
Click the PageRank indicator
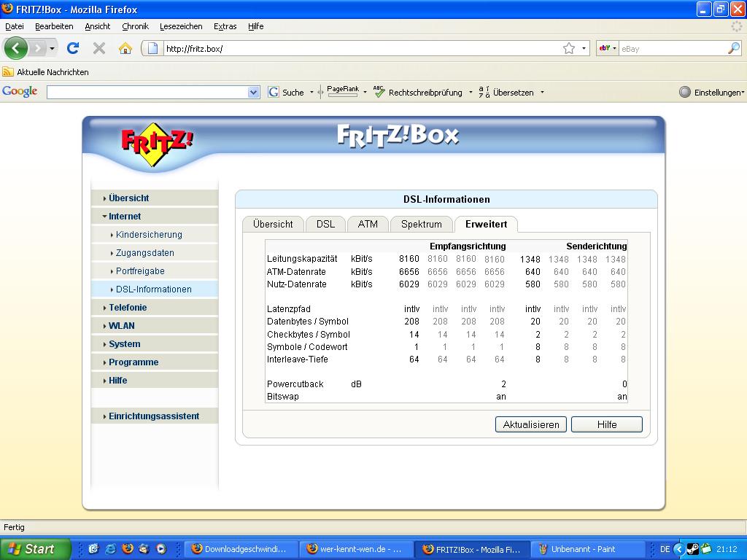click(x=343, y=91)
